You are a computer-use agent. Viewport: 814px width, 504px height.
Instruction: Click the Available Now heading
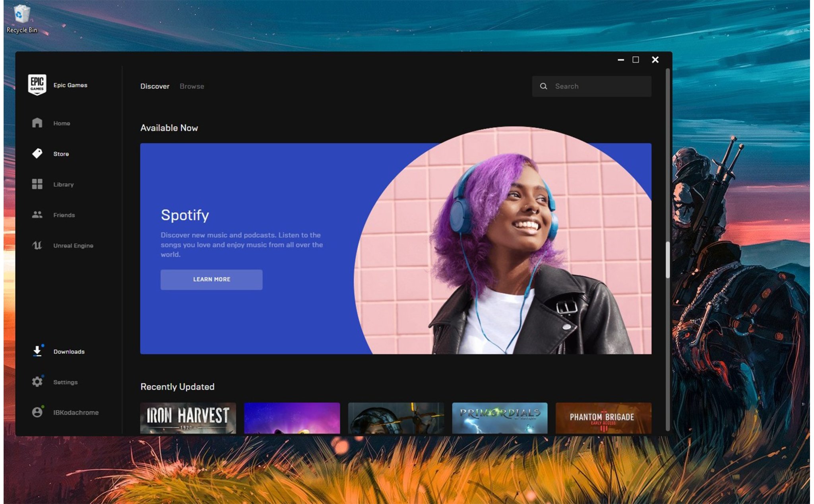coord(169,128)
